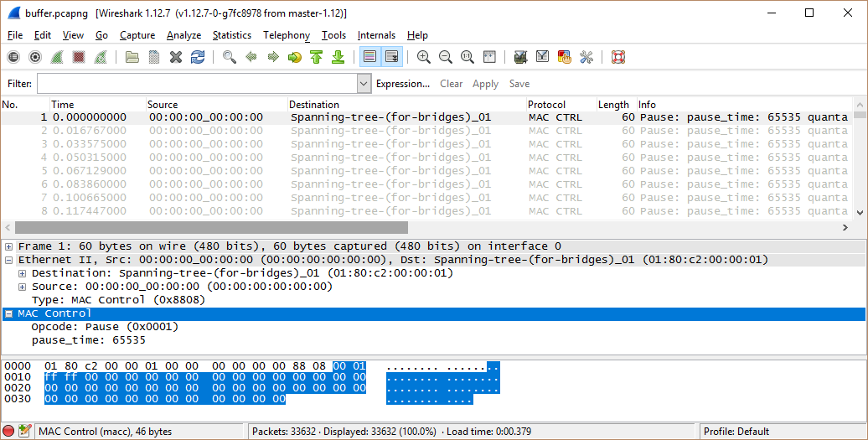
Task: Expand the Frame 1 tree node
Action: [9, 246]
